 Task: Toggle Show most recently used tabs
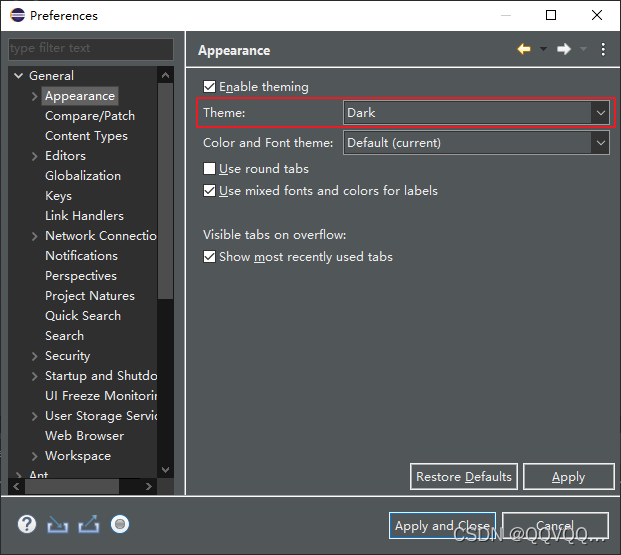(209, 257)
